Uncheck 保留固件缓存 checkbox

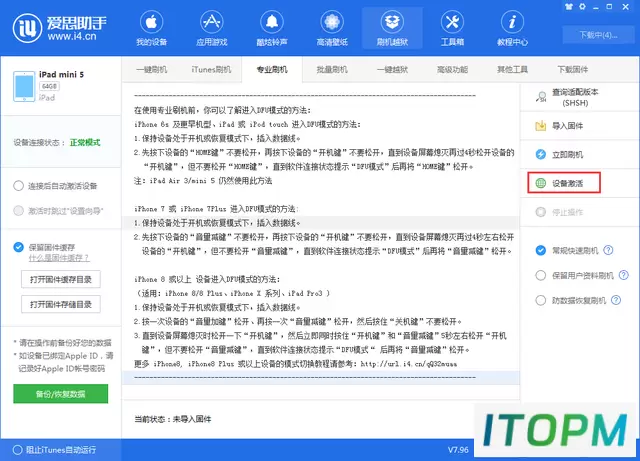(x=18, y=247)
